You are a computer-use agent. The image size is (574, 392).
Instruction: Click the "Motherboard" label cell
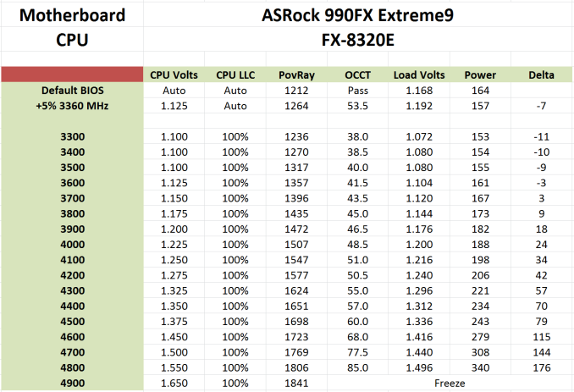pyautogui.click(x=72, y=14)
